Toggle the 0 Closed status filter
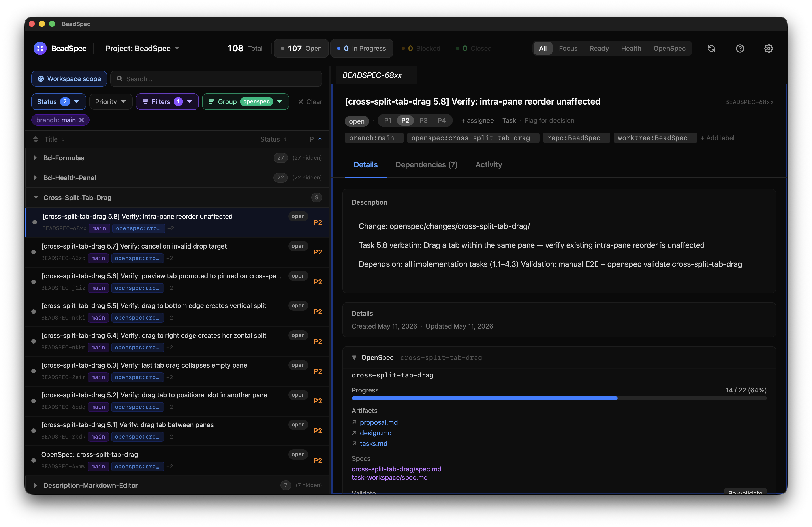This screenshot has width=812, height=527. coord(474,49)
